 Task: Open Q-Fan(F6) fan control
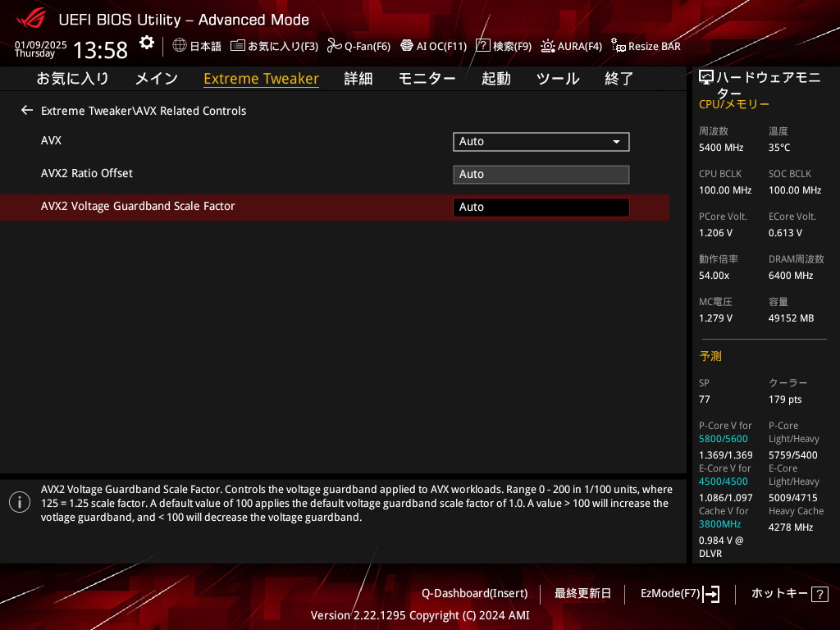(x=358, y=46)
